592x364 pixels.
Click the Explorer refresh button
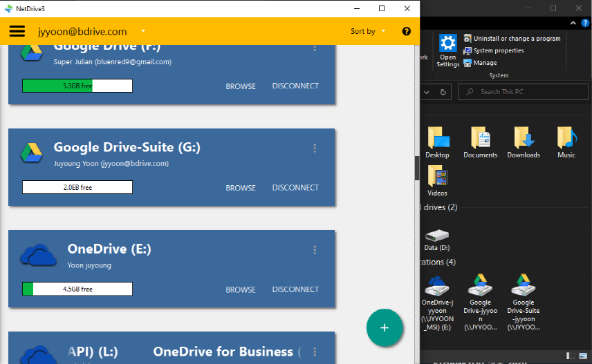click(443, 92)
